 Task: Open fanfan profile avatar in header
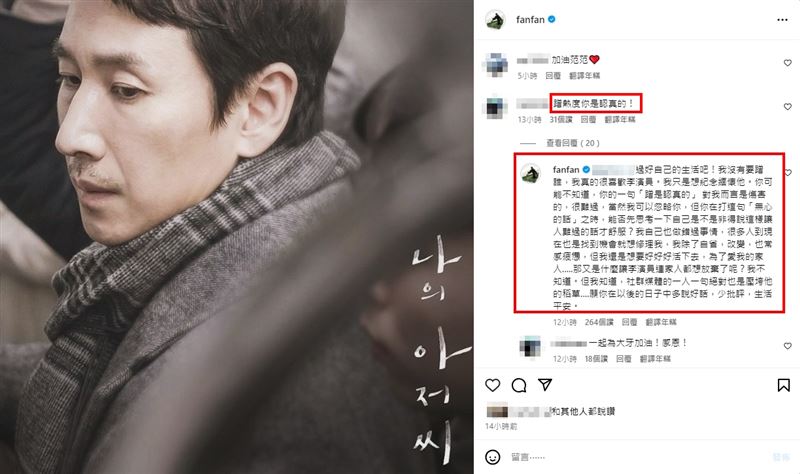coord(495,20)
